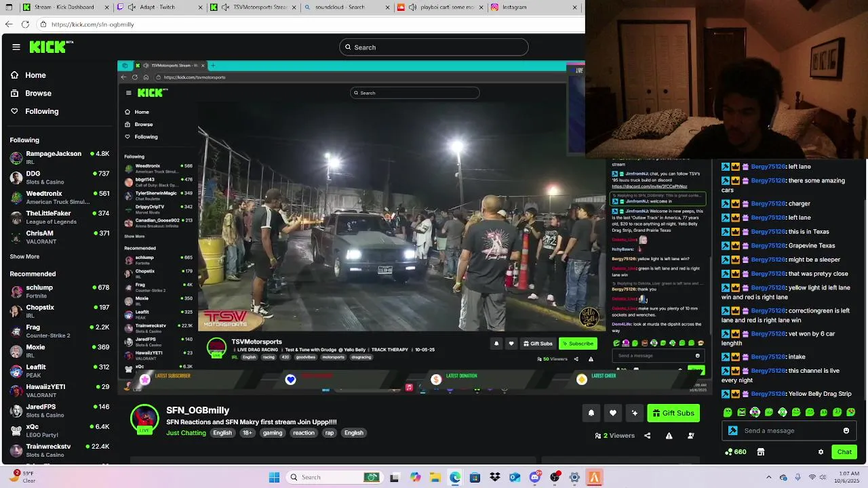This screenshot has height=488, width=868.
Task: Open schlump recommended channel
Action: (x=60, y=291)
